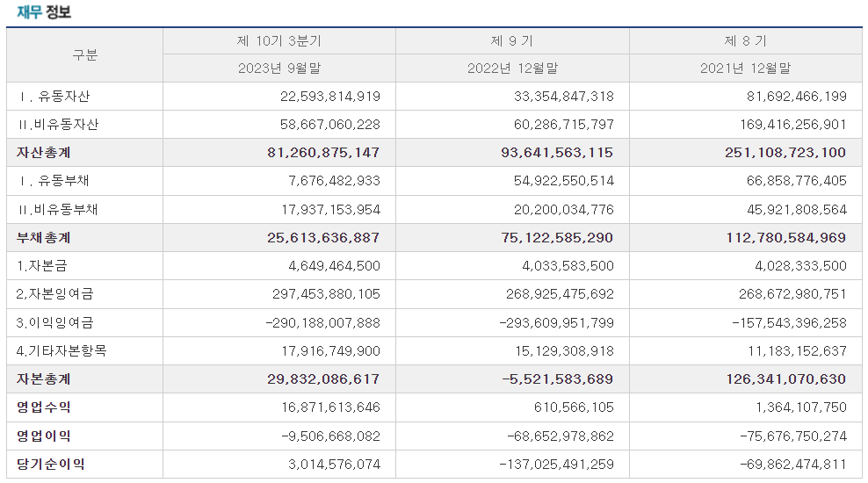Select total liabilities 75,122,585,290
The height and width of the screenshot is (483, 868).
pos(557,238)
